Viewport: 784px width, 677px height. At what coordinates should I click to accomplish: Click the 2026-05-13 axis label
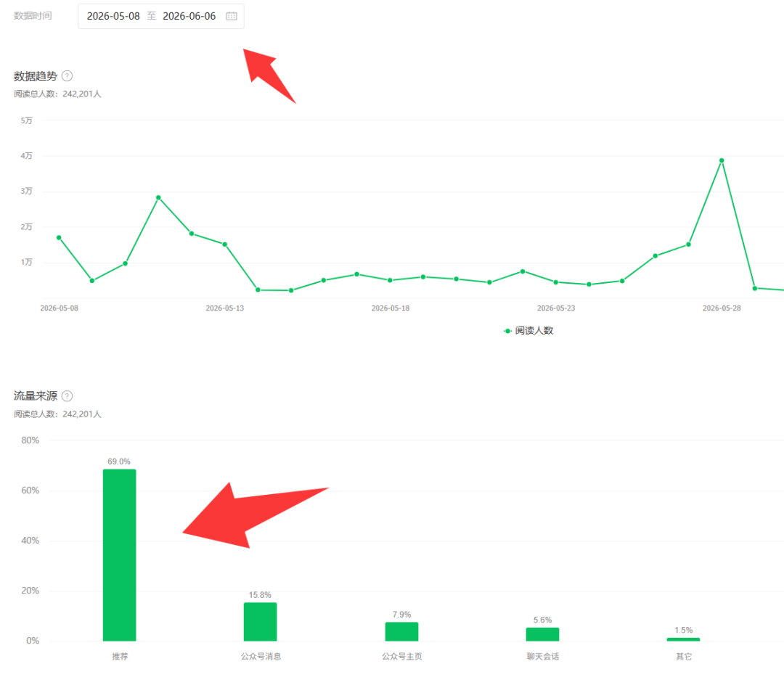click(225, 308)
